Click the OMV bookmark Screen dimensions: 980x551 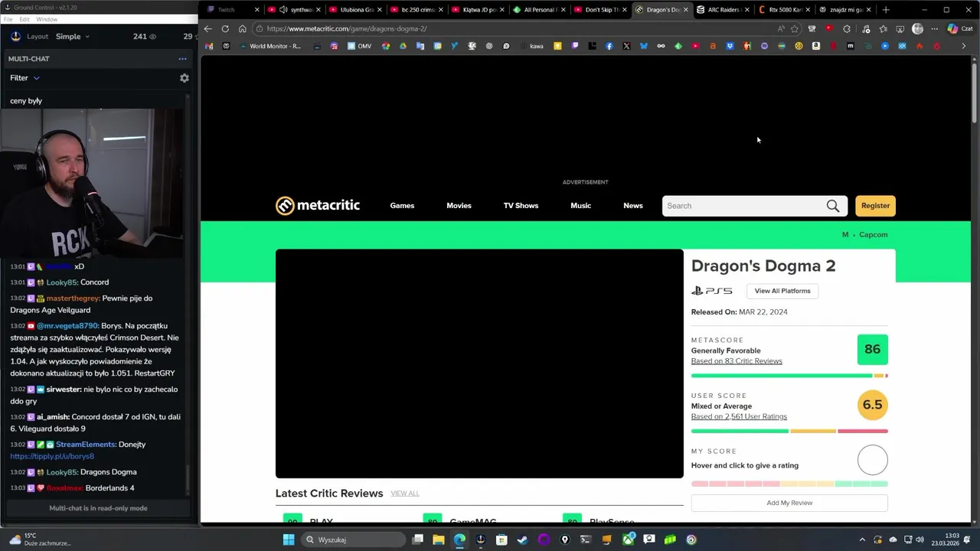(359, 46)
